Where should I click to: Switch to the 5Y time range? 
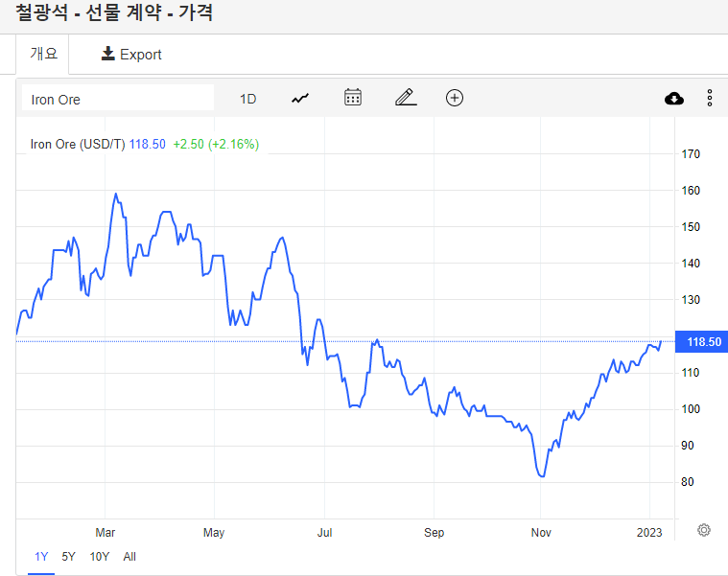pos(68,557)
